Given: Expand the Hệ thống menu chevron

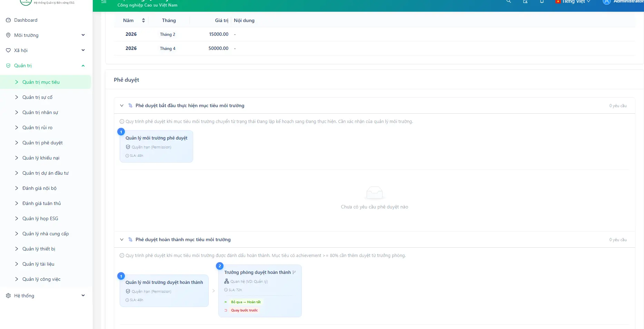Looking at the screenshot, I should [83, 296].
